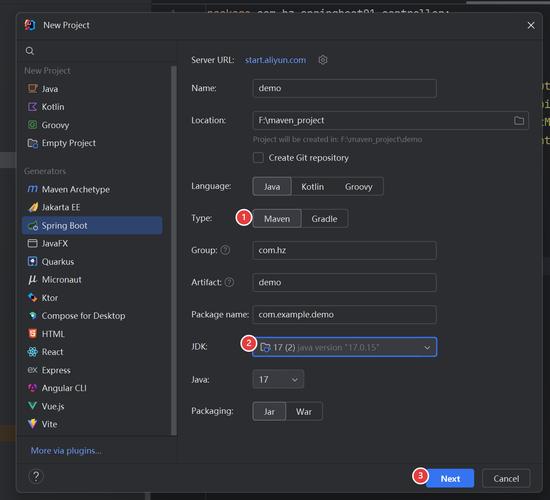Click the Jakarta EE icon
The height and width of the screenshot is (500, 550).
pos(33,207)
